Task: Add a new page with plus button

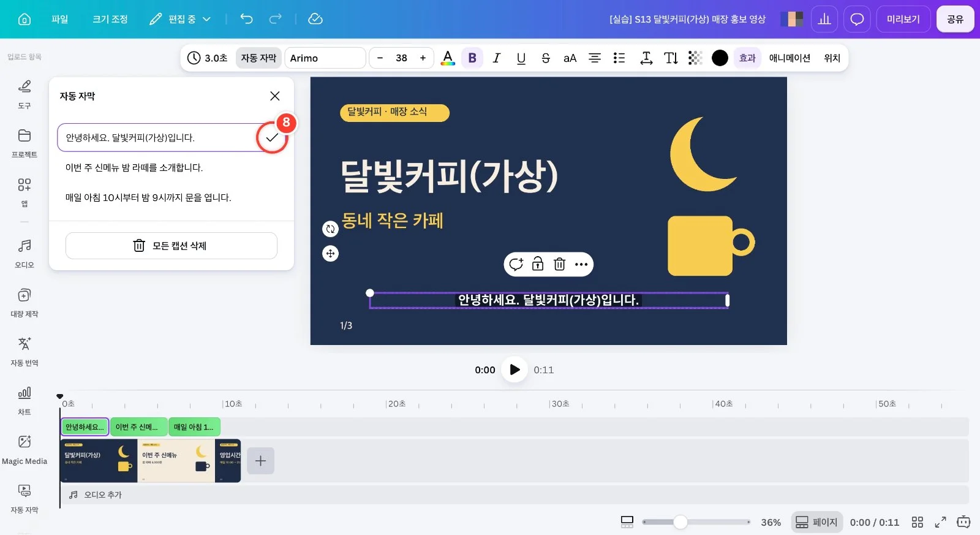Action: [x=260, y=460]
